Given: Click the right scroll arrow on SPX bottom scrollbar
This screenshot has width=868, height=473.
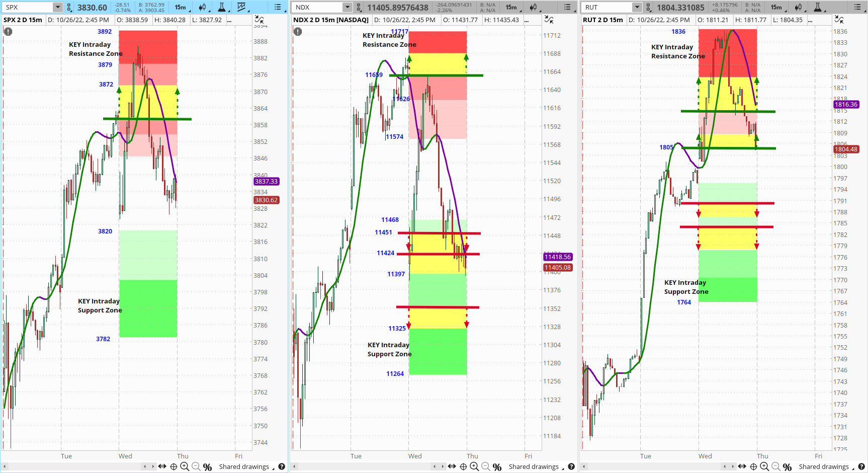Looking at the screenshot, I should point(153,466).
